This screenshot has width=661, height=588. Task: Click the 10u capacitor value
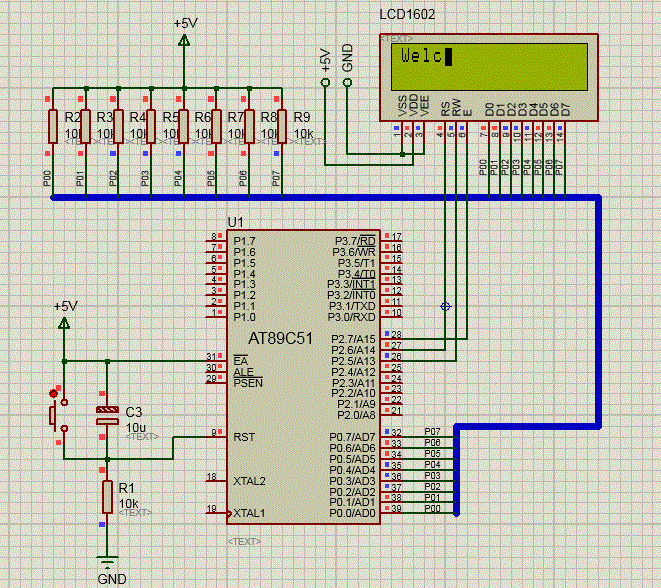pos(136,427)
